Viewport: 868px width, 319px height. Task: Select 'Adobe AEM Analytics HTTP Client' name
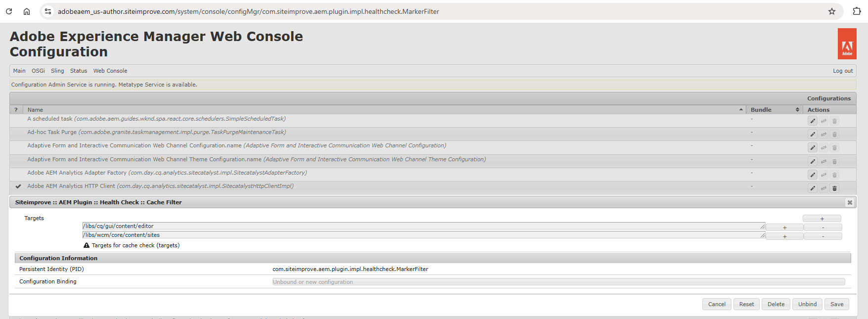[x=160, y=186]
